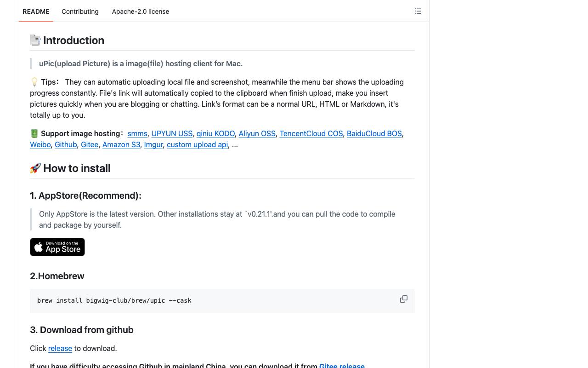Follow the BaiduCloud BOS link

(374, 133)
